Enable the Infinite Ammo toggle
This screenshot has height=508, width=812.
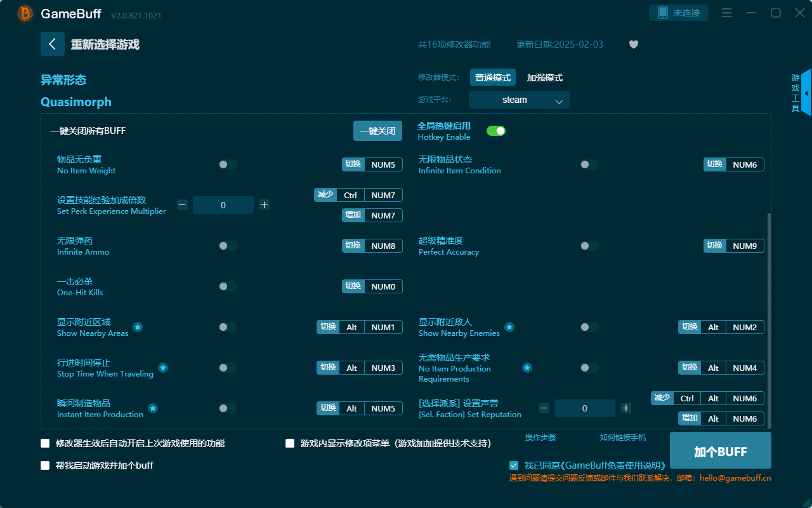click(x=227, y=246)
